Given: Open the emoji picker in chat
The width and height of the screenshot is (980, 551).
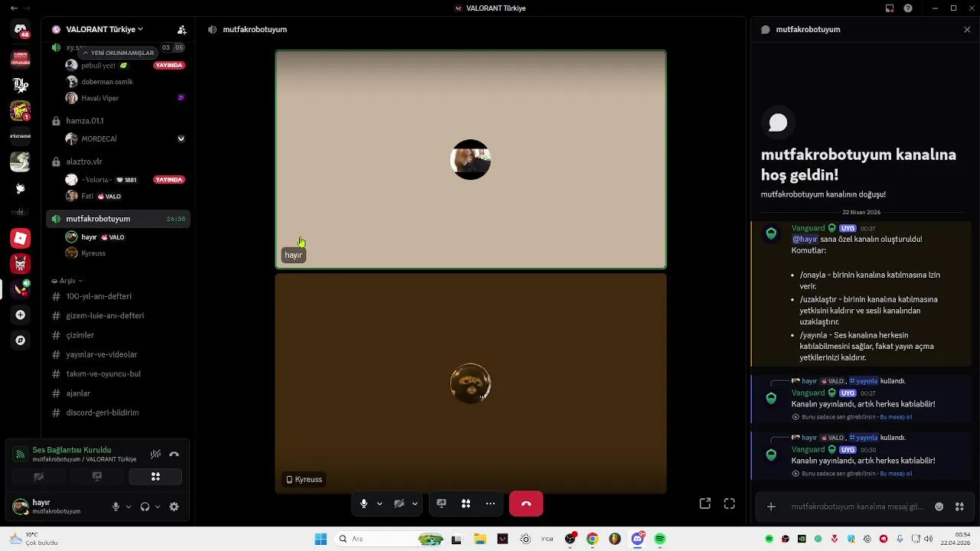Looking at the screenshot, I should tap(939, 507).
